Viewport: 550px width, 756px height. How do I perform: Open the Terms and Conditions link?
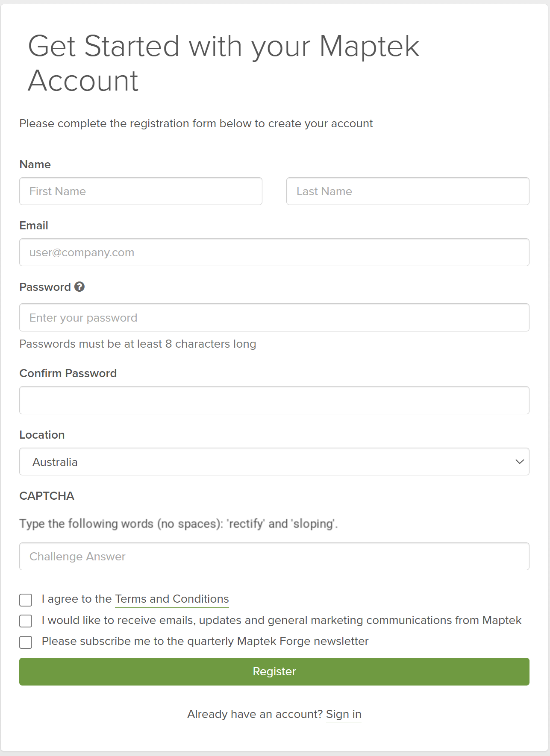(172, 599)
